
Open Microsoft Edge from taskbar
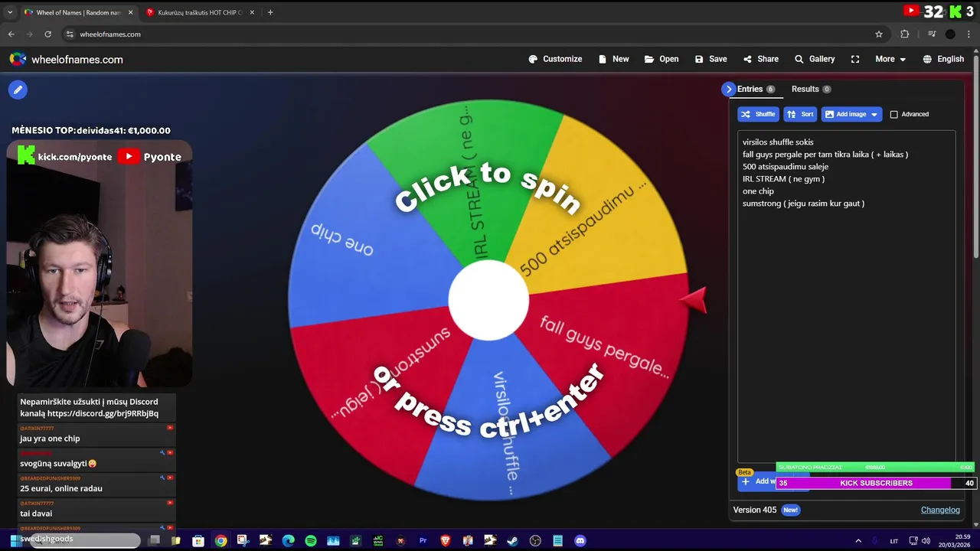288,541
